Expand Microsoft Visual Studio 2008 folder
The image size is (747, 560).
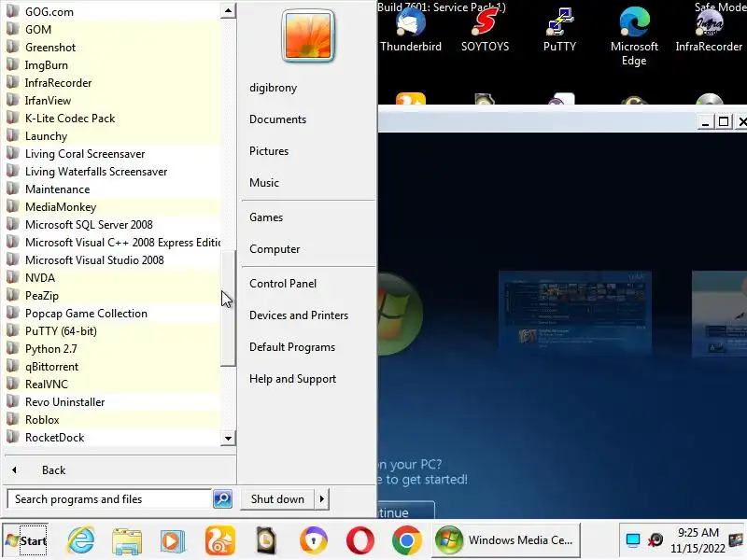click(112, 260)
